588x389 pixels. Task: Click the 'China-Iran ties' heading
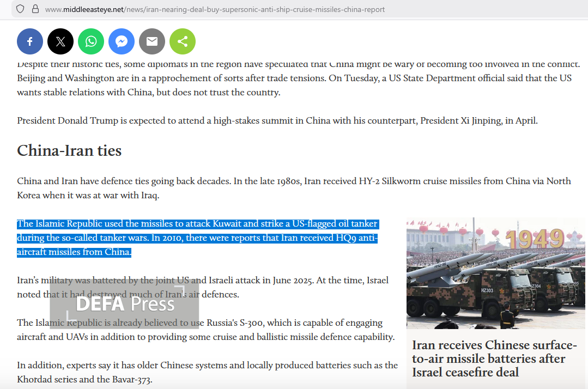[69, 151]
